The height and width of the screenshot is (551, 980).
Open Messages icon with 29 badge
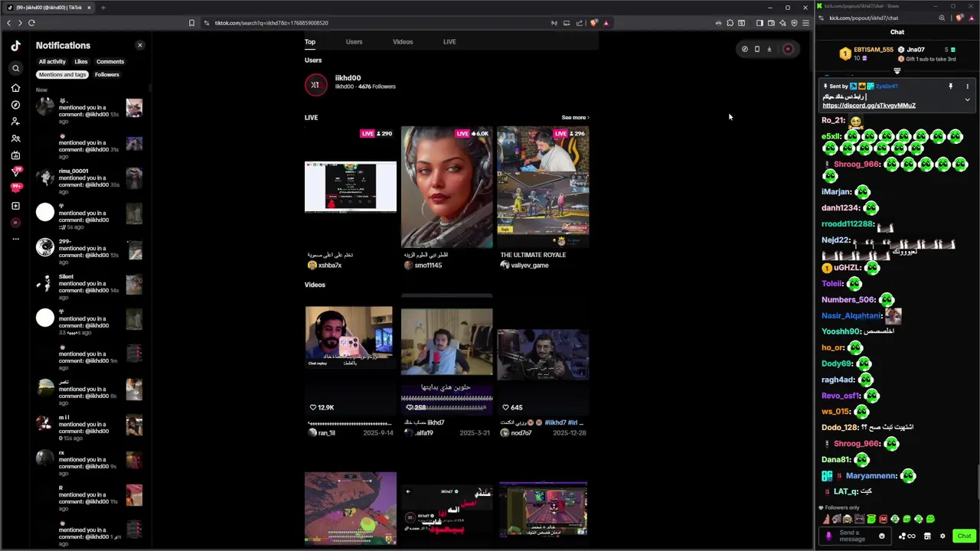16,171
